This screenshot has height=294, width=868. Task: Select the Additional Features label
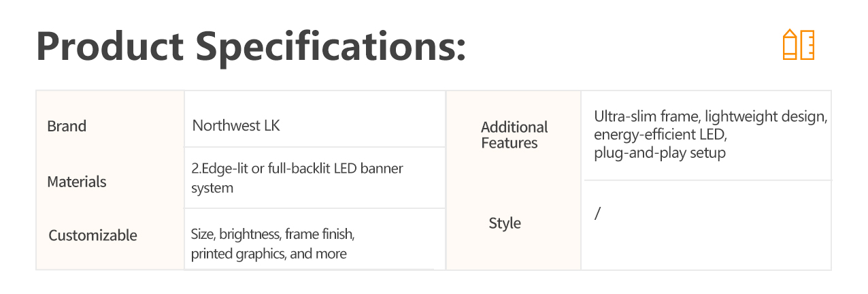[514, 135]
